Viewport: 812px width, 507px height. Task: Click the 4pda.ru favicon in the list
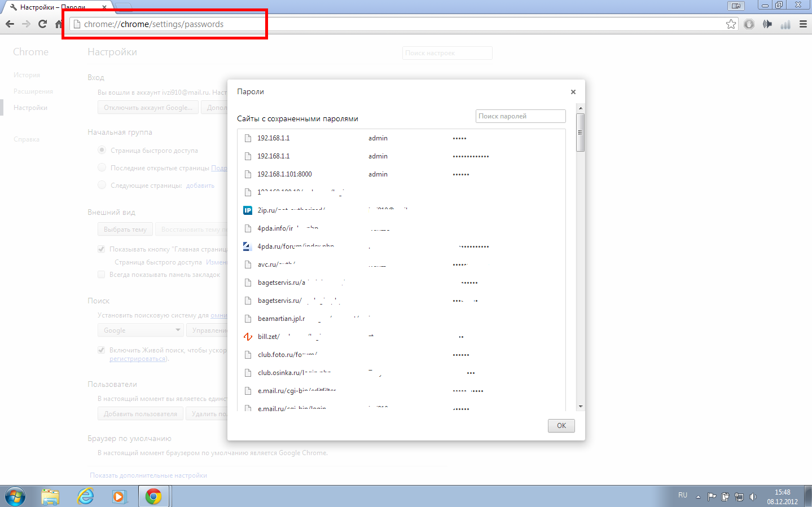point(247,246)
